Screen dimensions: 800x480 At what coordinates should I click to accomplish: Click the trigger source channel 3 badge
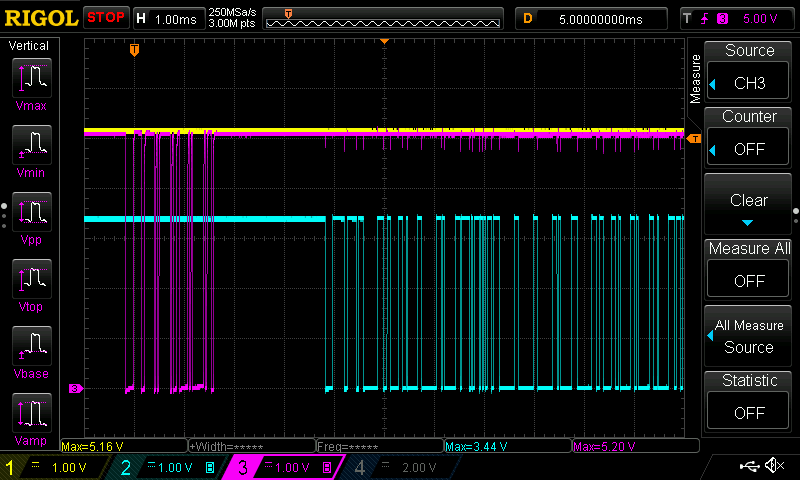pos(722,19)
